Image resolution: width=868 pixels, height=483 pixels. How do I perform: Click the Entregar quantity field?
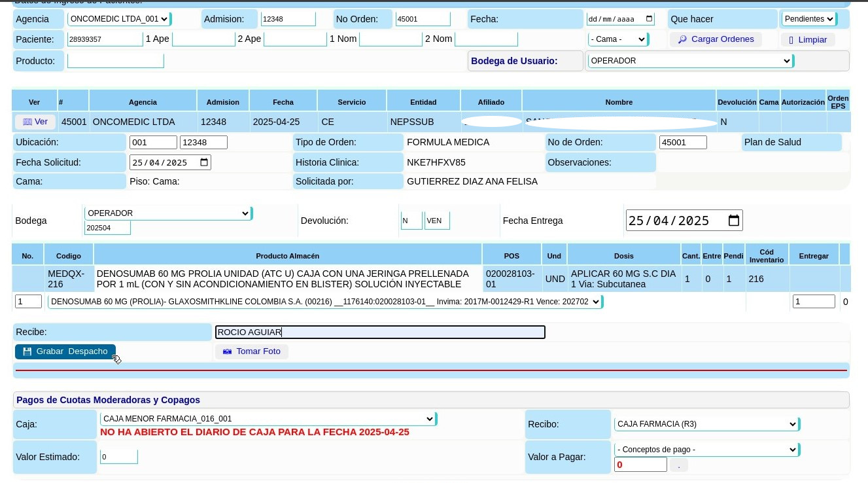click(813, 302)
